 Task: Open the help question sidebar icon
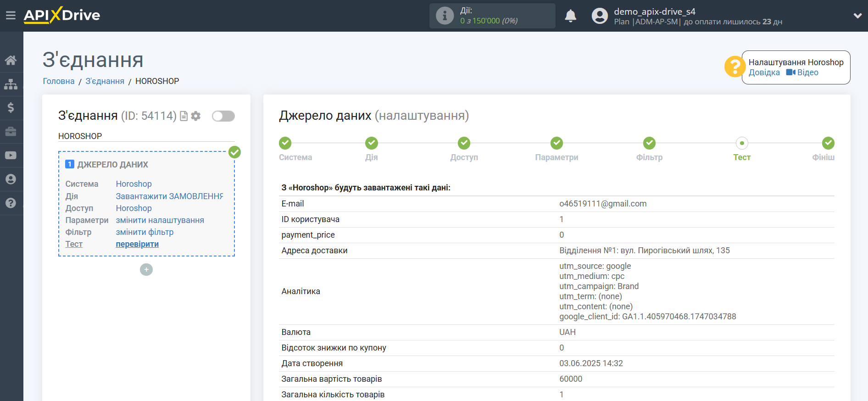point(11,203)
